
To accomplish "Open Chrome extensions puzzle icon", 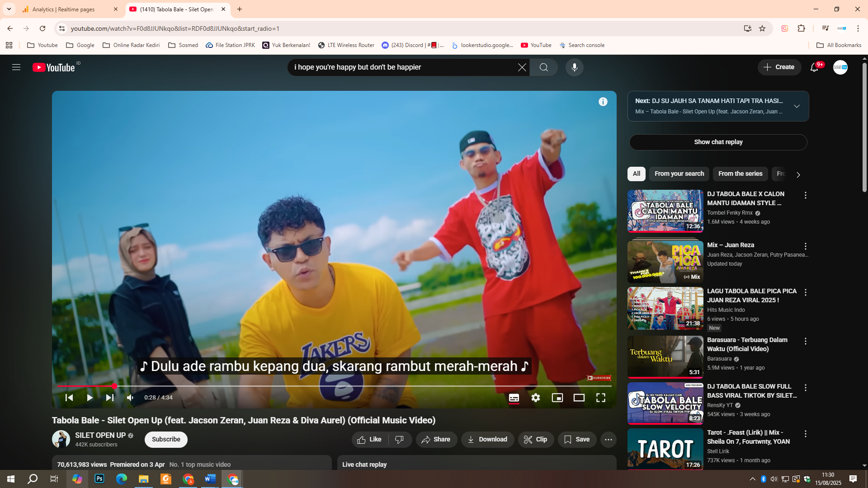I will tap(801, 28).
